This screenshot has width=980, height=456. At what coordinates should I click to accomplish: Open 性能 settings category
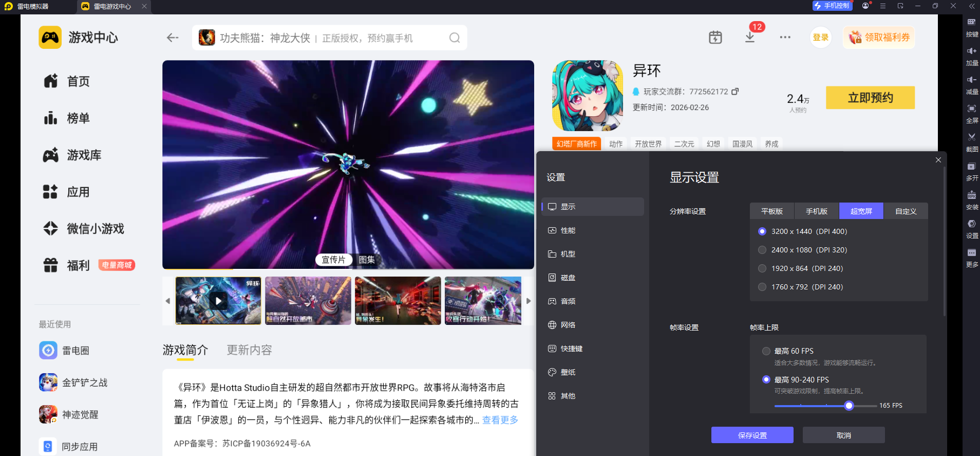tap(593, 230)
